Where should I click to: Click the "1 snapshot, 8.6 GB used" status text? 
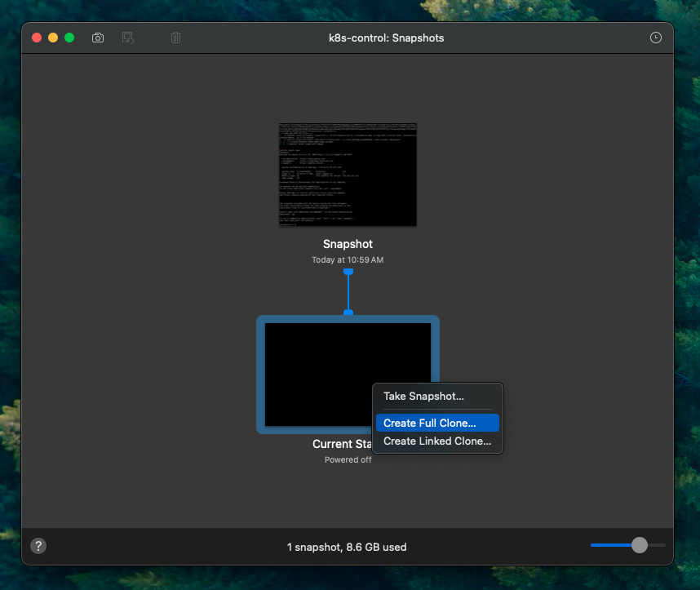pos(347,547)
